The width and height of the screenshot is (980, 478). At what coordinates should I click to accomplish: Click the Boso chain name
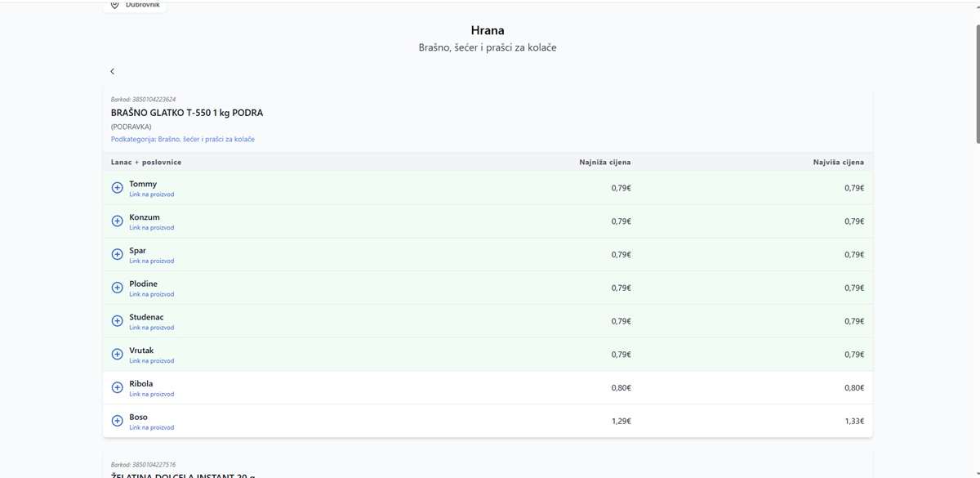tap(138, 417)
